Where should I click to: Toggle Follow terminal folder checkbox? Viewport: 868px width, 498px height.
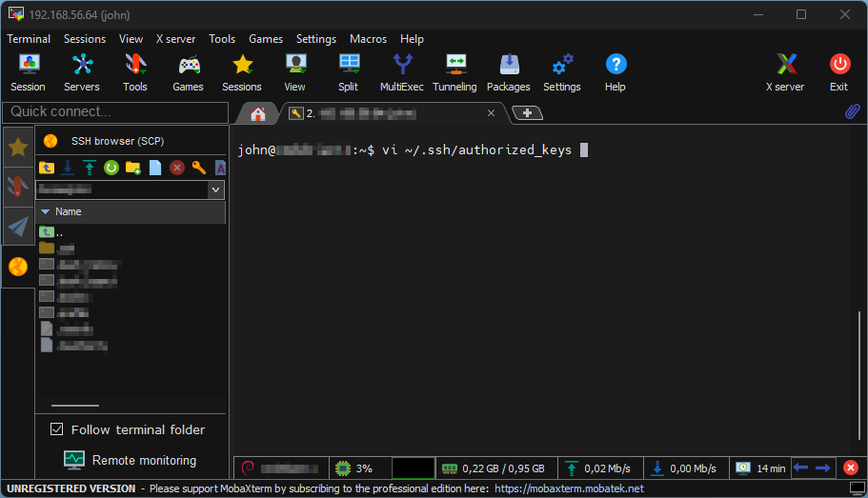coord(56,428)
